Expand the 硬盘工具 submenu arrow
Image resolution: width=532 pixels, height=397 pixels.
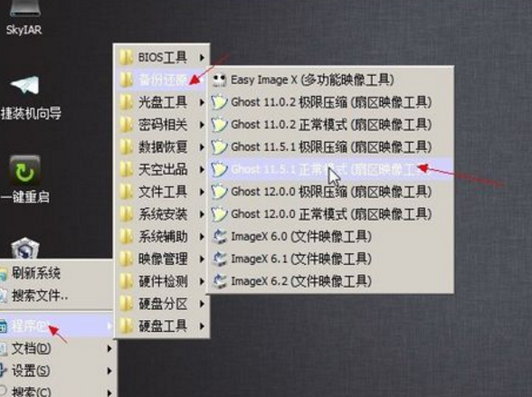point(202,326)
